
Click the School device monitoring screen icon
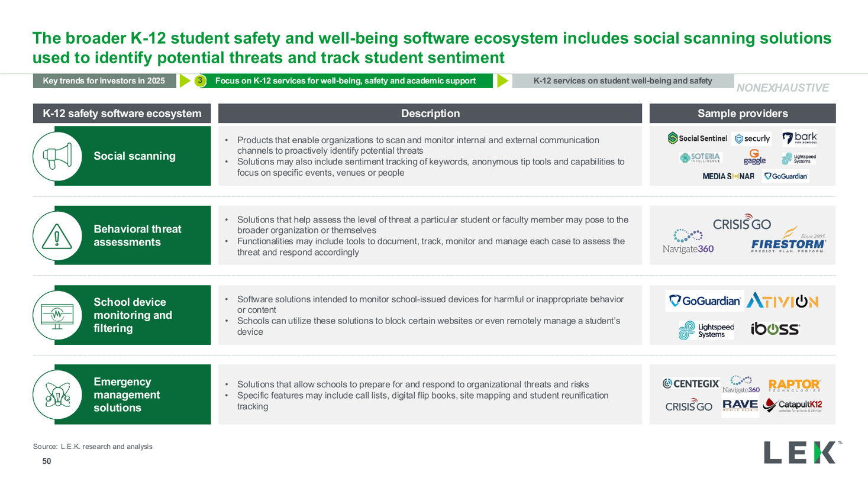click(x=57, y=315)
